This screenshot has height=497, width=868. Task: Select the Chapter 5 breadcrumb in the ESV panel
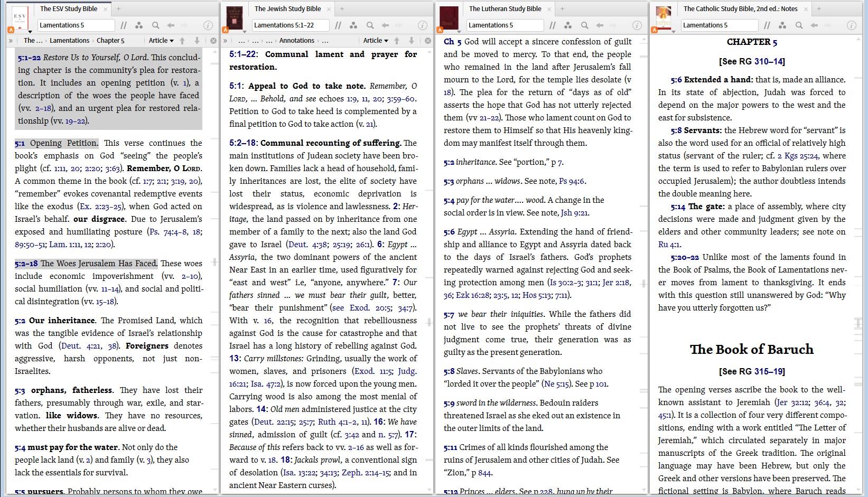110,41
